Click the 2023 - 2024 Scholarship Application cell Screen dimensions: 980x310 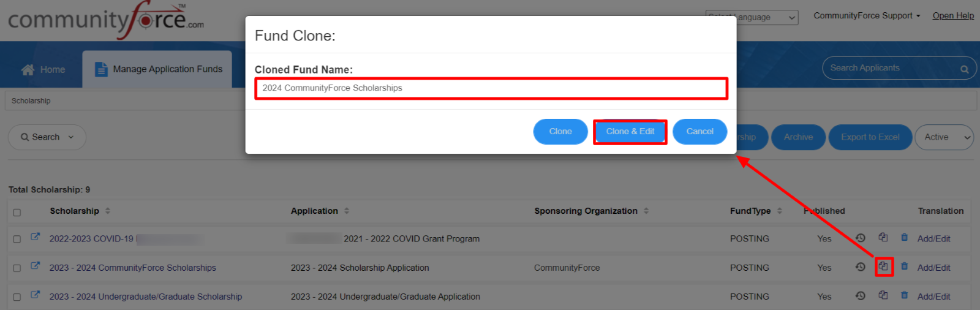(360, 268)
